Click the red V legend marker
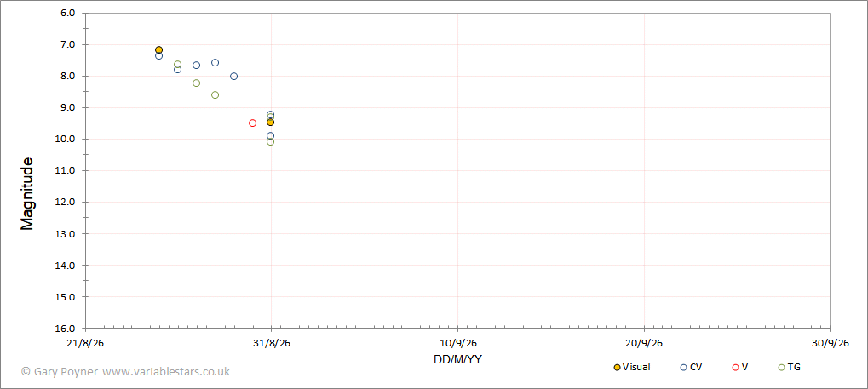 tap(735, 367)
